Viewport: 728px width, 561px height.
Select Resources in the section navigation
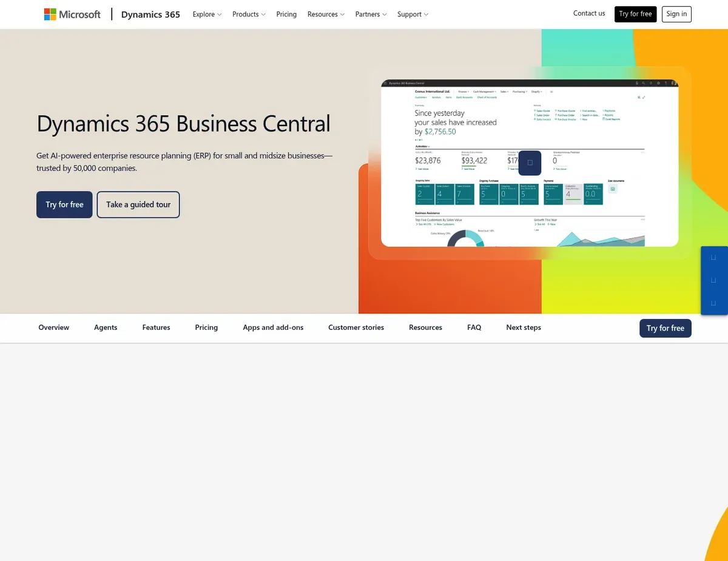425,328
